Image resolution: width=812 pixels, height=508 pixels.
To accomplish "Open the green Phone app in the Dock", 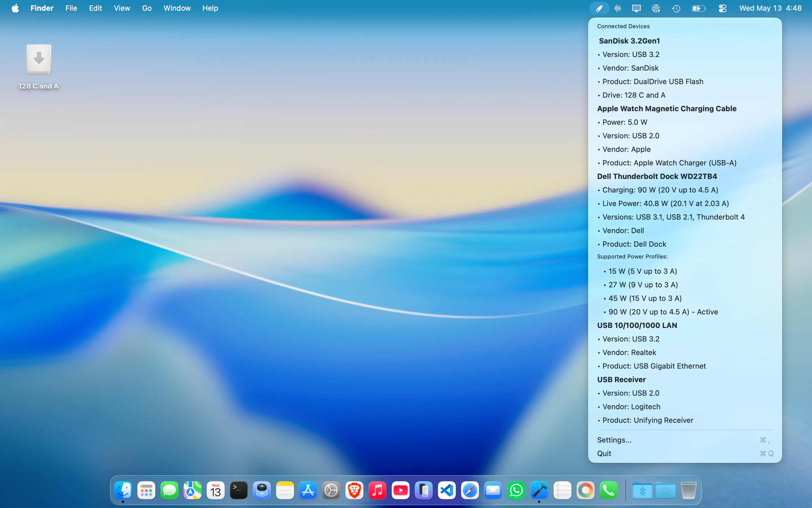I will (609, 490).
